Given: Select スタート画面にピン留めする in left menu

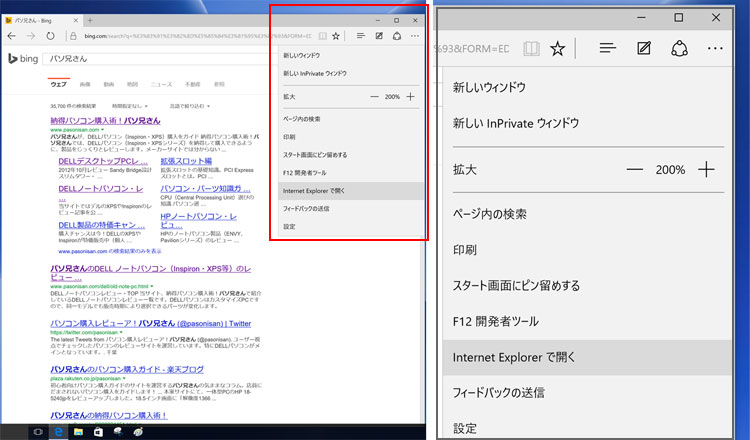Looking at the screenshot, I should pos(352,155).
